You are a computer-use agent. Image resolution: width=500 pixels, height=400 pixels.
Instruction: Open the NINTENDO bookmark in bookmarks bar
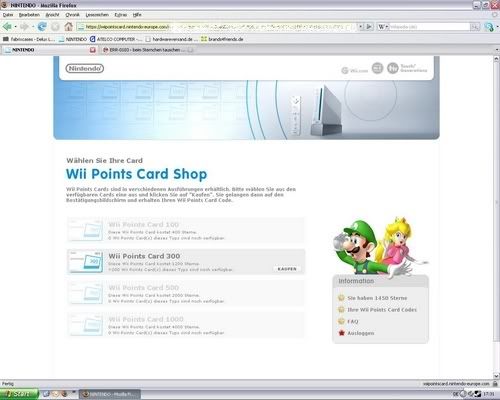click(73, 39)
